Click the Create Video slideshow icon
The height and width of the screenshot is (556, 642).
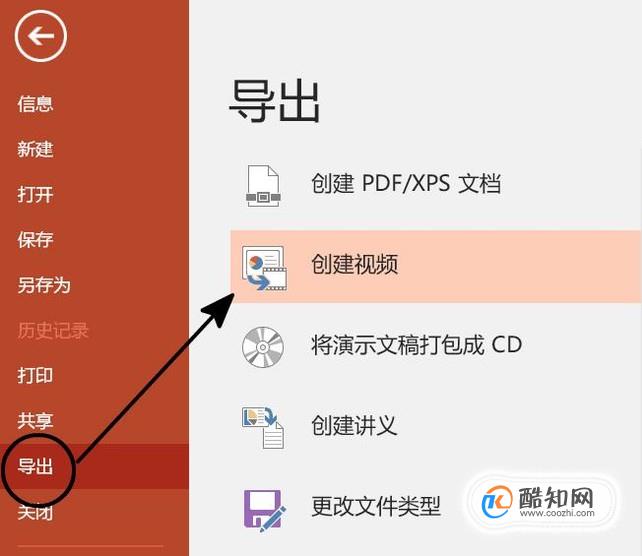(x=264, y=268)
